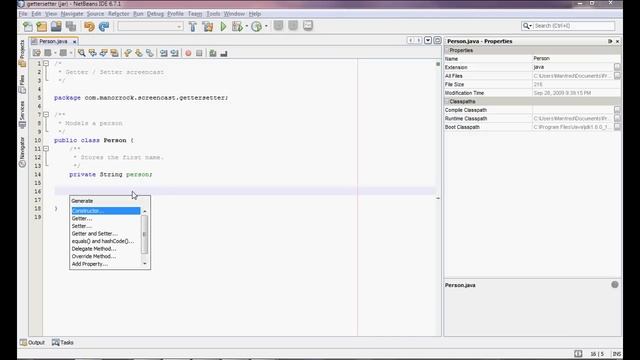Open the project configuration combo box
This screenshot has height=360, width=640.
tap(151, 27)
